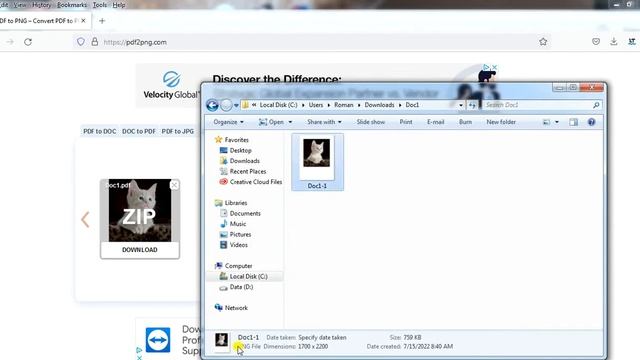
Task: Reload the Firefox page
Action: coord(28,42)
